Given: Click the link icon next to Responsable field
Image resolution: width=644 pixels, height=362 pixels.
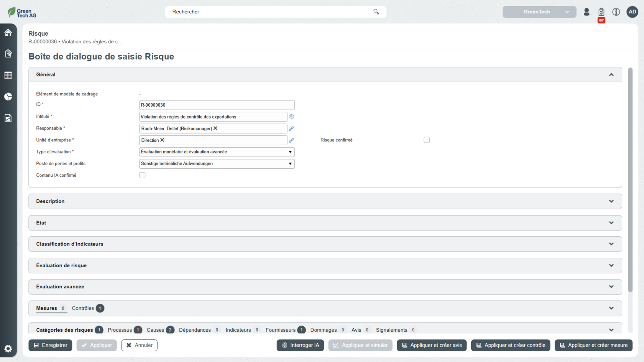Looking at the screenshot, I should coord(291,129).
